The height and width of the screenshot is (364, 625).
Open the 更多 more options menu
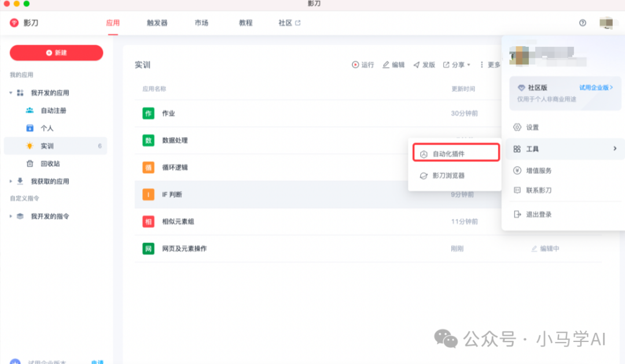point(490,65)
